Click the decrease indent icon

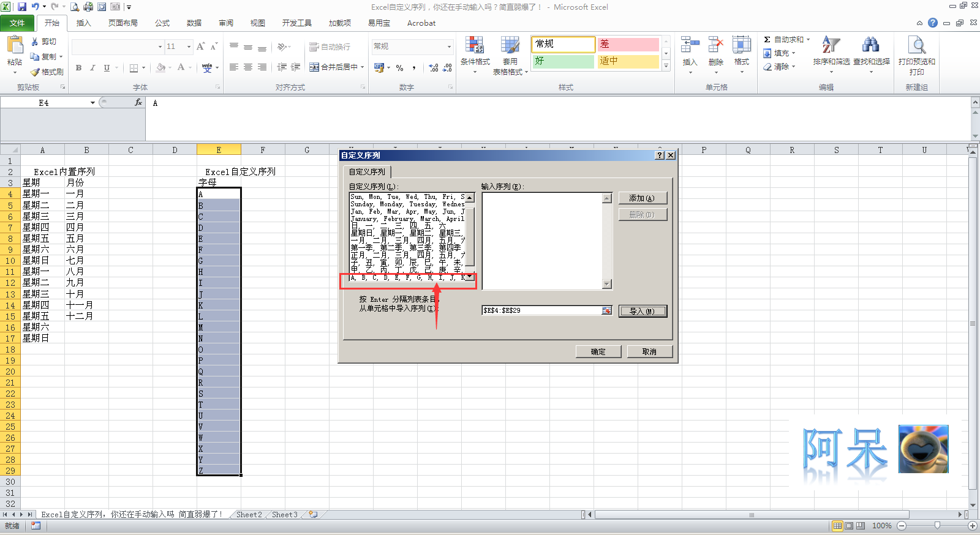tap(282, 67)
